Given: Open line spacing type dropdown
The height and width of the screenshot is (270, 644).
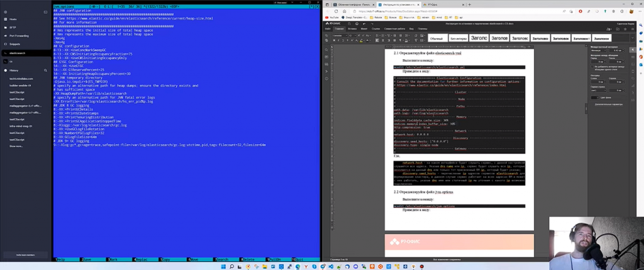Looking at the screenshot, I should point(599,50).
